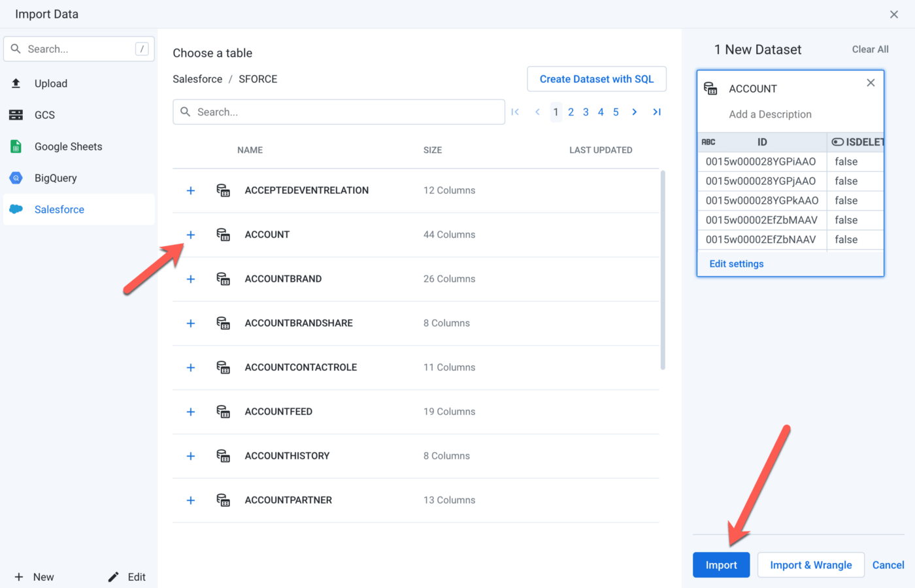Open Edit settings for ACCOUNT dataset
The width and height of the screenshot is (915, 588).
(737, 264)
